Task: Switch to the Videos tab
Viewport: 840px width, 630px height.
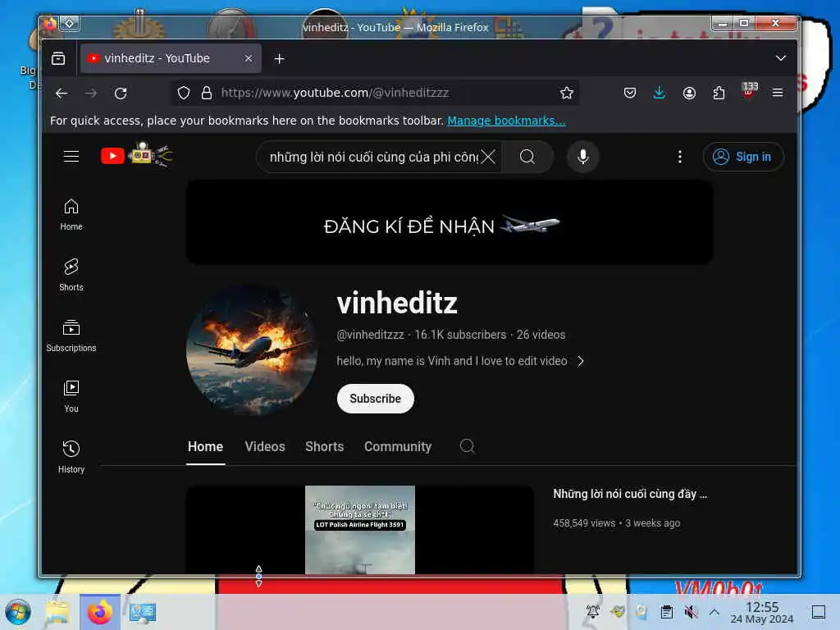Action: tap(265, 447)
